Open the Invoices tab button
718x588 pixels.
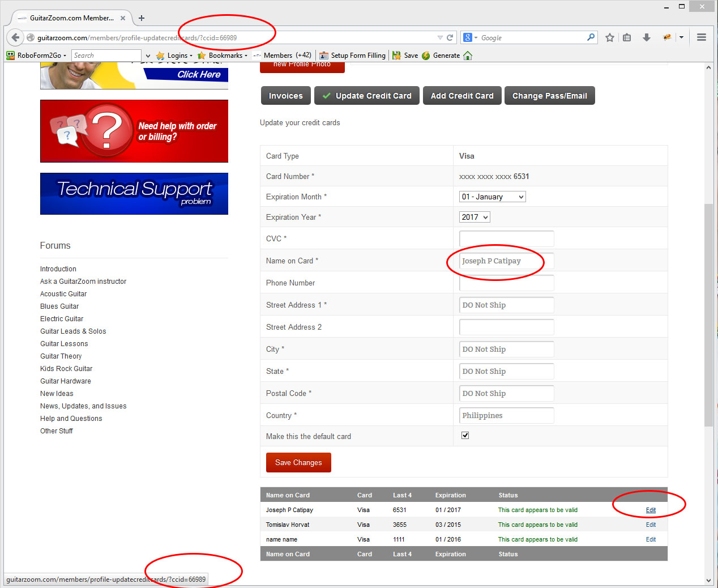(x=285, y=96)
